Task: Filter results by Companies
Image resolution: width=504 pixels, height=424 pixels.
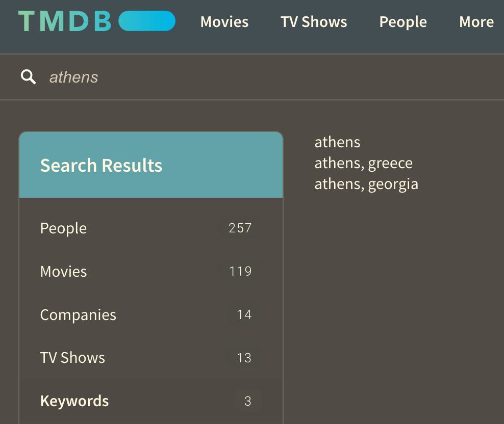Action: [x=78, y=314]
